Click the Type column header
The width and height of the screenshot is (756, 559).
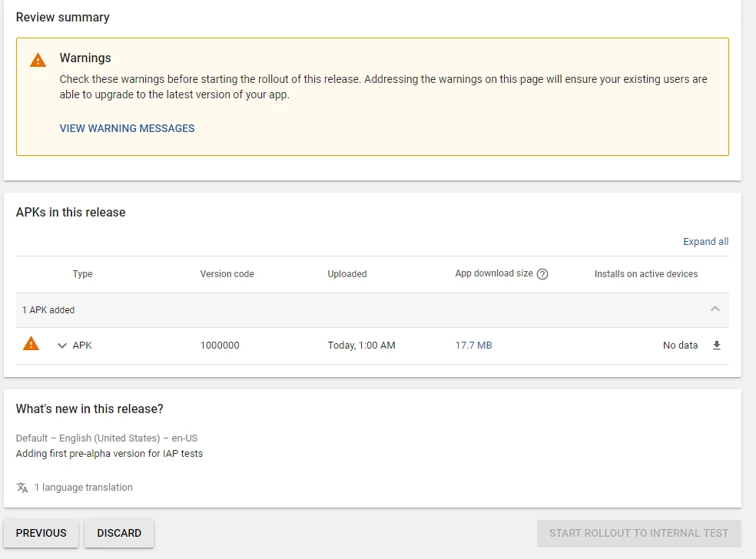82,274
